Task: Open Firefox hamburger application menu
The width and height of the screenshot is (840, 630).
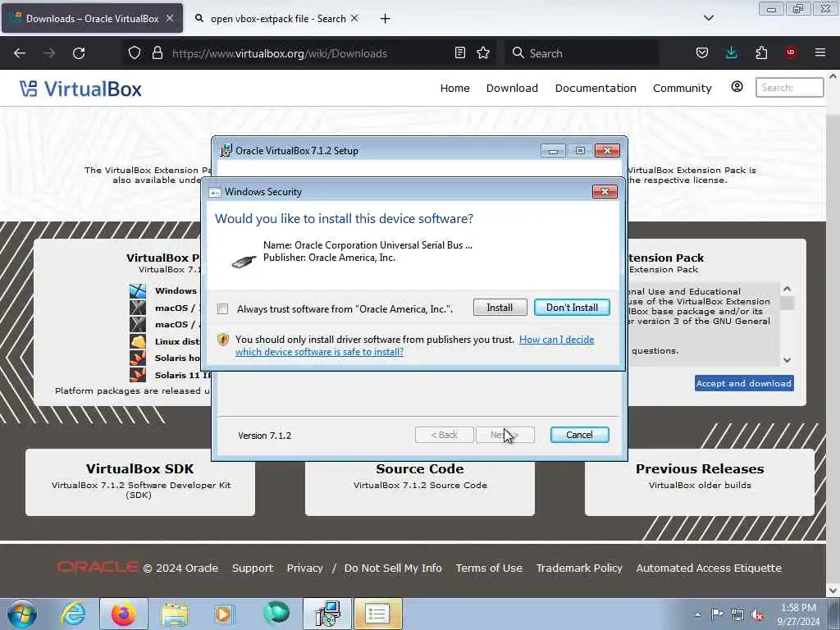Action: pyautogui.click(x=820, y=52)
